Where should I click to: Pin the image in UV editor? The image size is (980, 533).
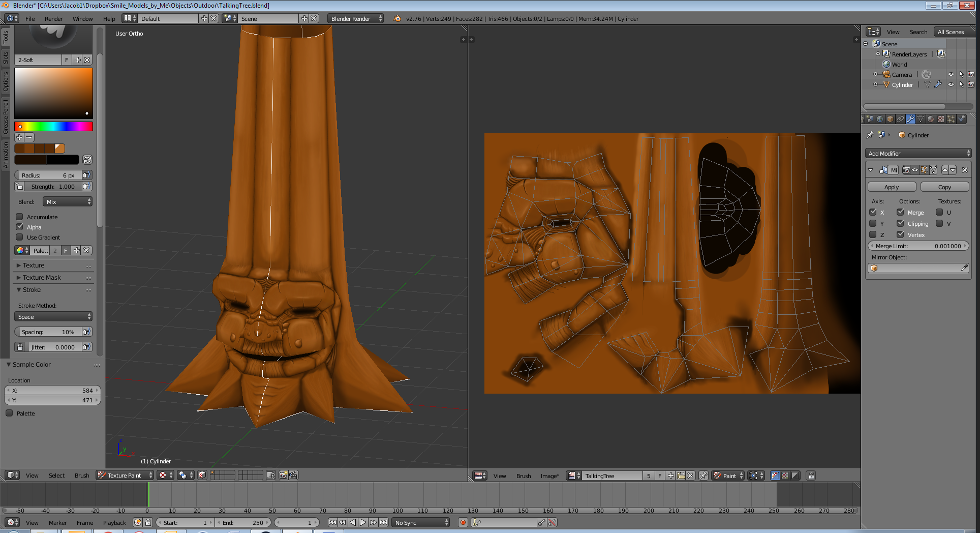tap(703, 476)
